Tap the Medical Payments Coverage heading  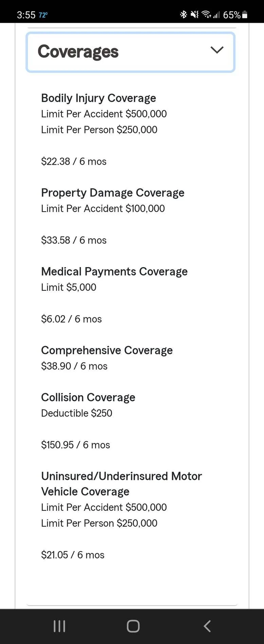click(114, 271)
